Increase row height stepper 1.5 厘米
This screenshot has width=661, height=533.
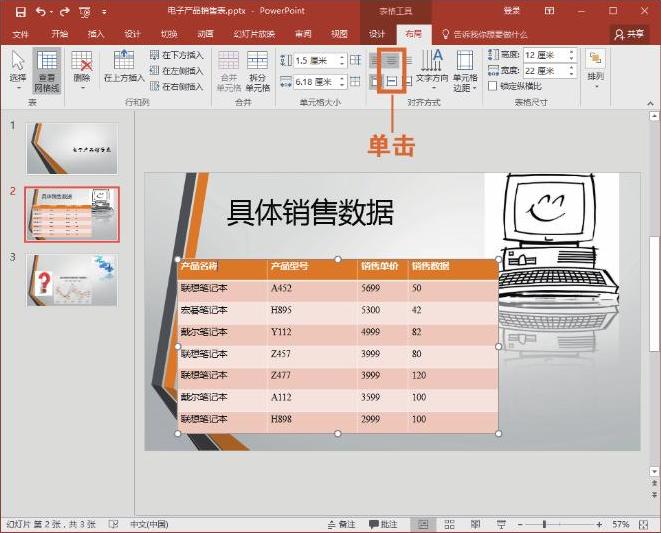click(x=342, y=57)
